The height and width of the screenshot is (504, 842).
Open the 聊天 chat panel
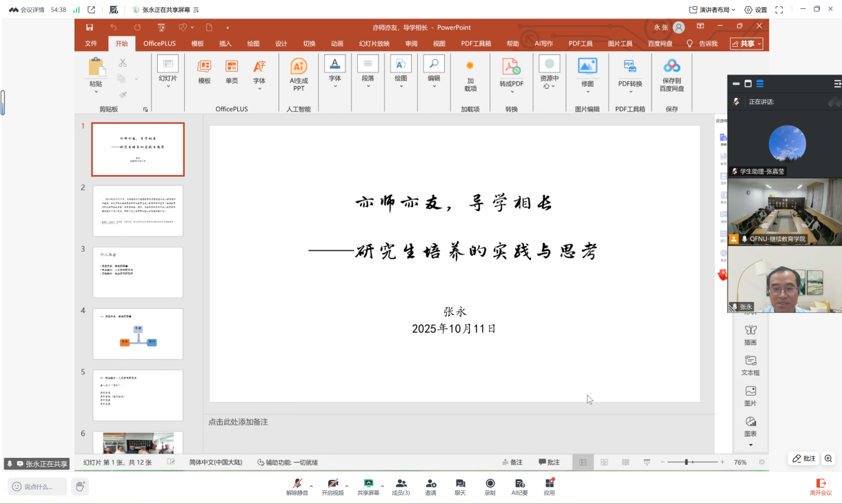point(460,484)
